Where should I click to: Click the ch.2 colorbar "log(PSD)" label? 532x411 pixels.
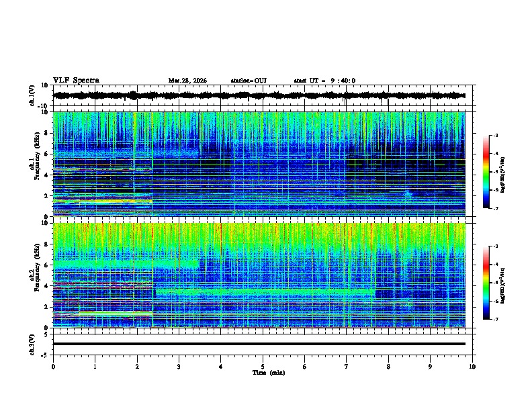coord(503,285)
